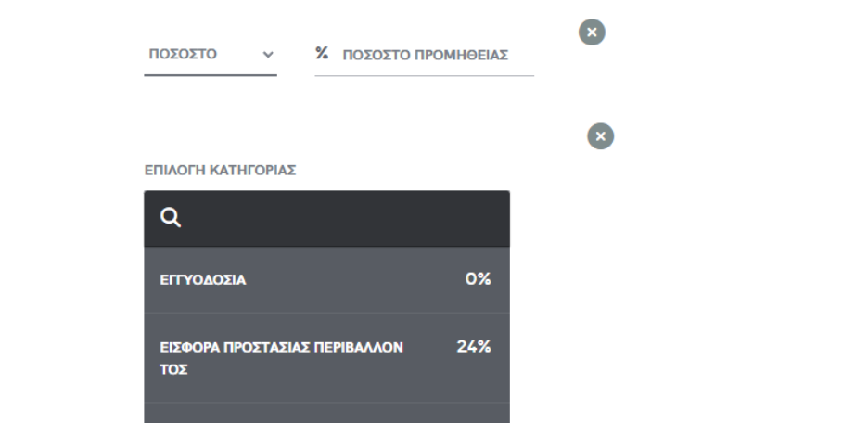Screen dimensions: 868x423
Task: Select the ΕΓΓΥΟΔΟΣΙΑ category
Action: pyautogui.click(x=326, y=279)
